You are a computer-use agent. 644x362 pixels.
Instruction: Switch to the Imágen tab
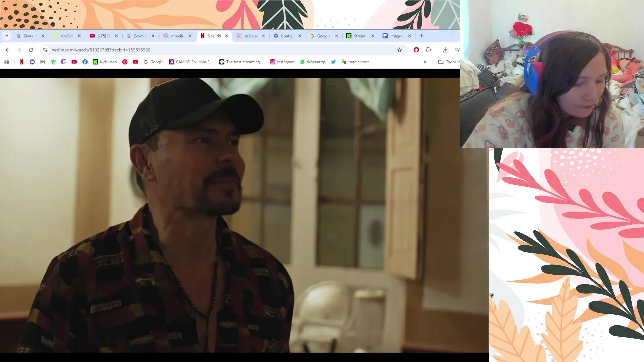(x=396, y=36)
